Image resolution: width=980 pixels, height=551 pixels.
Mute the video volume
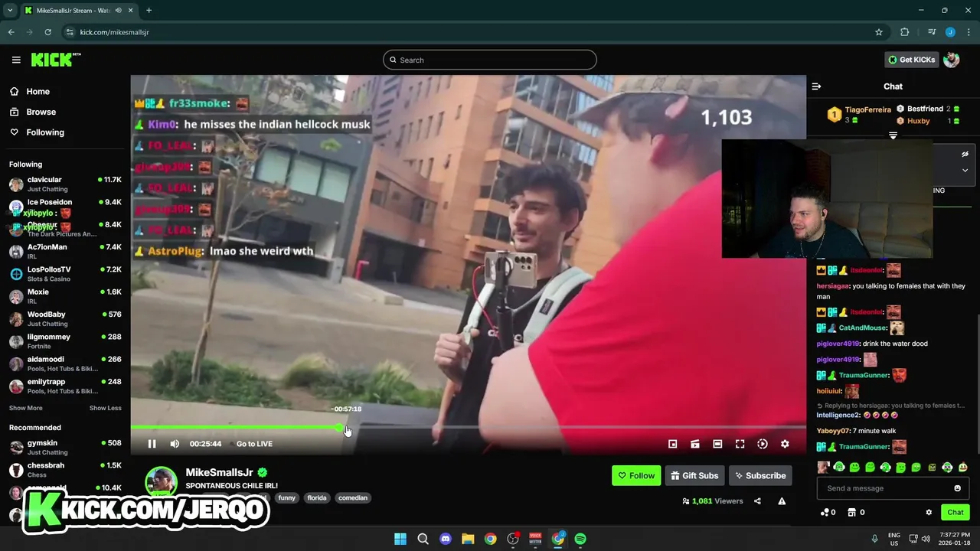click(x=175, y=444)
